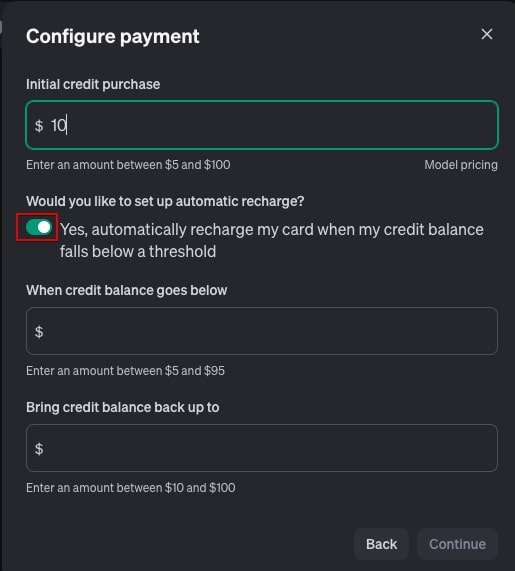This screenshot has width=515, height=571.
Task: Click the Initial credit purchase amount field
Action: pos(262,125)
